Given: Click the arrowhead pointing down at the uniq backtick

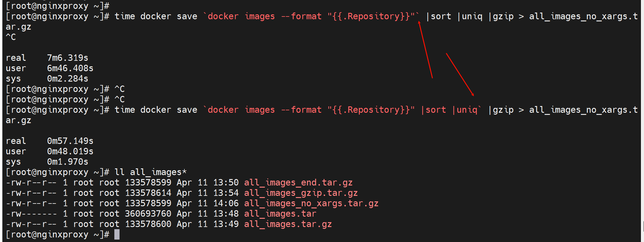Looking at the screenshot, I should point(473,95).
